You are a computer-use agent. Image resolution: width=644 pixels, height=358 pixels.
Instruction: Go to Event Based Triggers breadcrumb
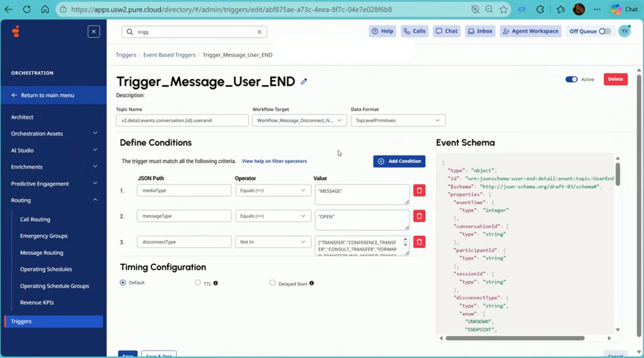point(169,55)
